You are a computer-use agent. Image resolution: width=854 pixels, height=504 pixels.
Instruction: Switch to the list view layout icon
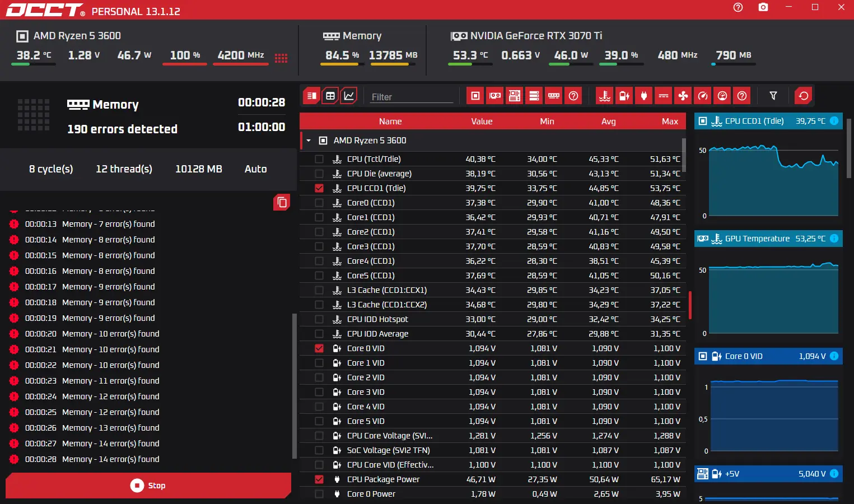point(312,96)
